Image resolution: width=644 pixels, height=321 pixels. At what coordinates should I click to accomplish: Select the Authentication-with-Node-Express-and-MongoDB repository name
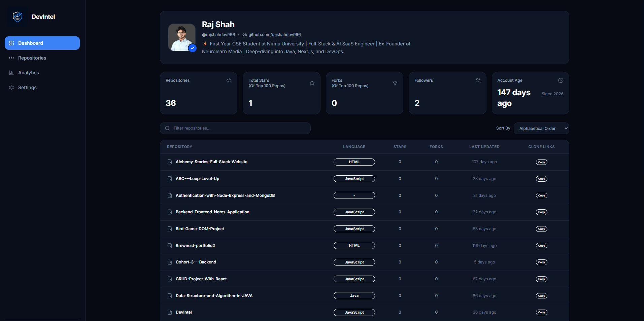(225, 195)
